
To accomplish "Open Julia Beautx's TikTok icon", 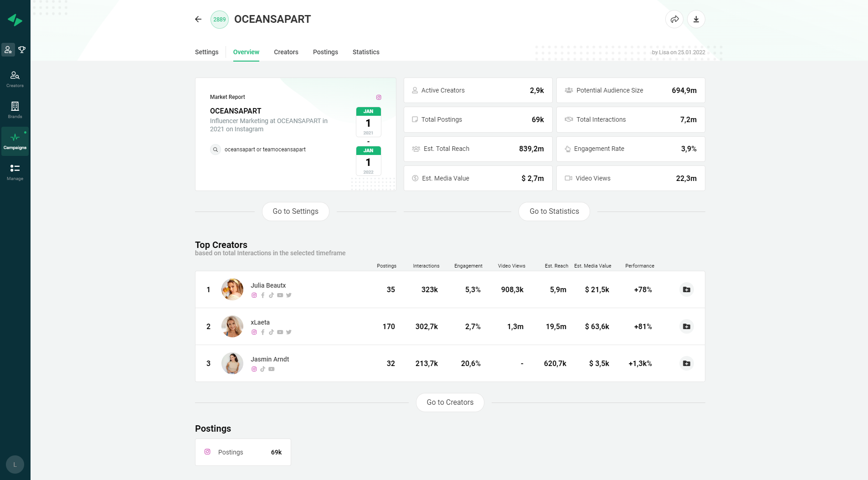I will (271, 295).
